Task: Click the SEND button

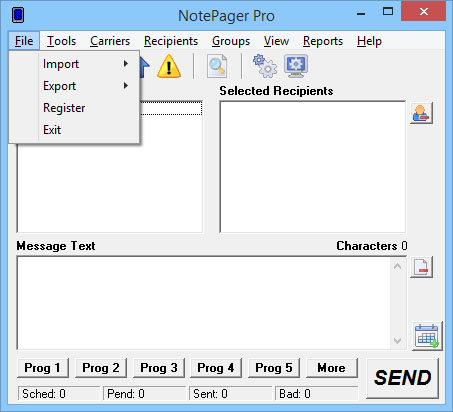Action: click(402, 378)
